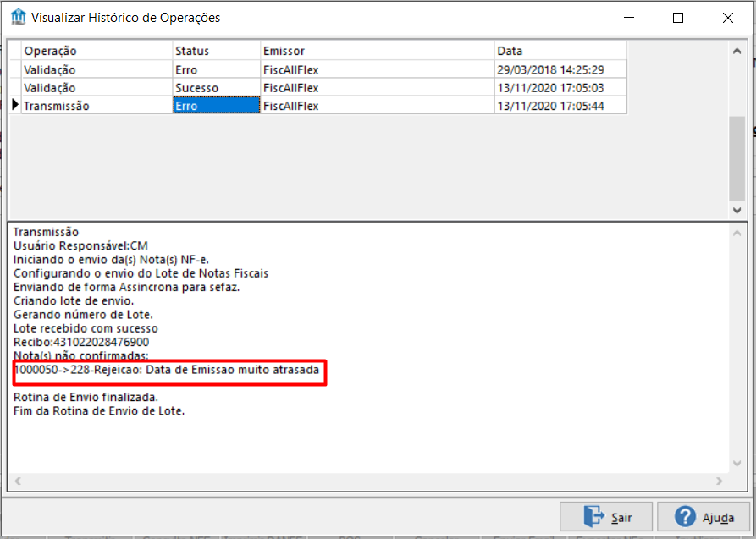Sort by Status column header
The image size is (756, 539).
(x=217, y=51)
